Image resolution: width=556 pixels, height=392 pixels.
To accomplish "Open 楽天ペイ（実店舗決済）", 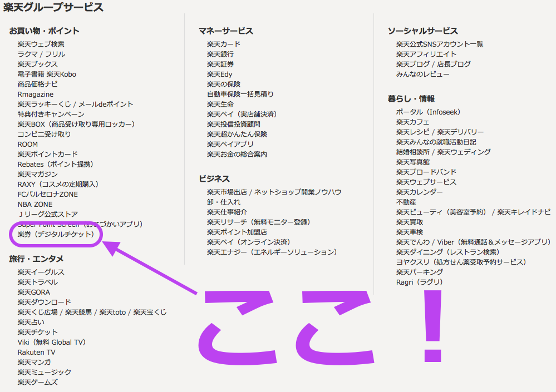I will [242, 115].
